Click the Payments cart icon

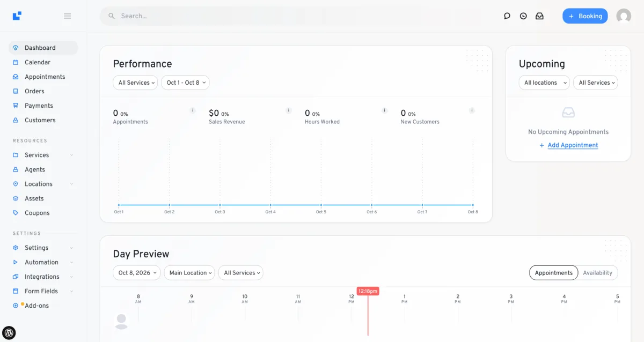pyautogui.click(x=16, y=106)
